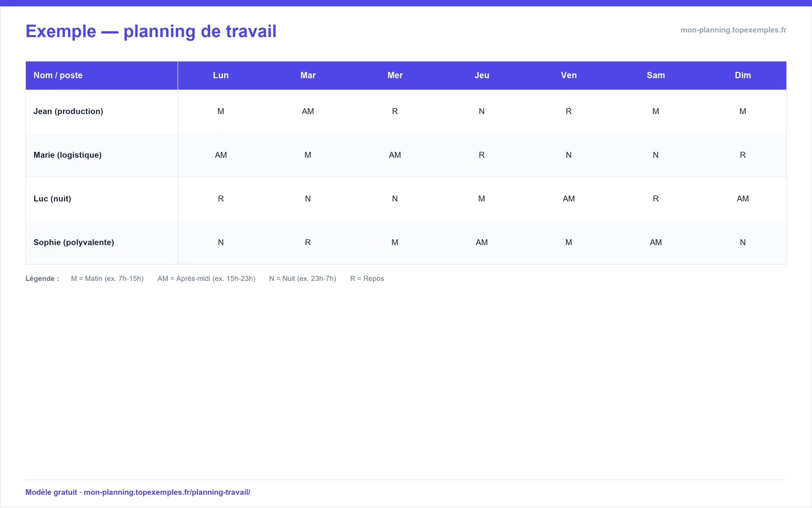
Task: Select Jean's Sam cell showing M
Action: point(656,111)
